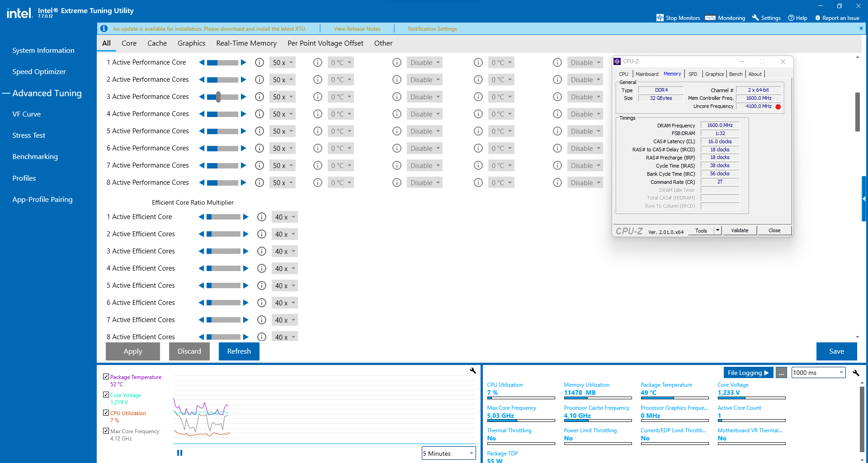Decrease 6 Active Performance Cores ratio arrow
This screenshot has height=463, width=868.
[x=202, y=148]
